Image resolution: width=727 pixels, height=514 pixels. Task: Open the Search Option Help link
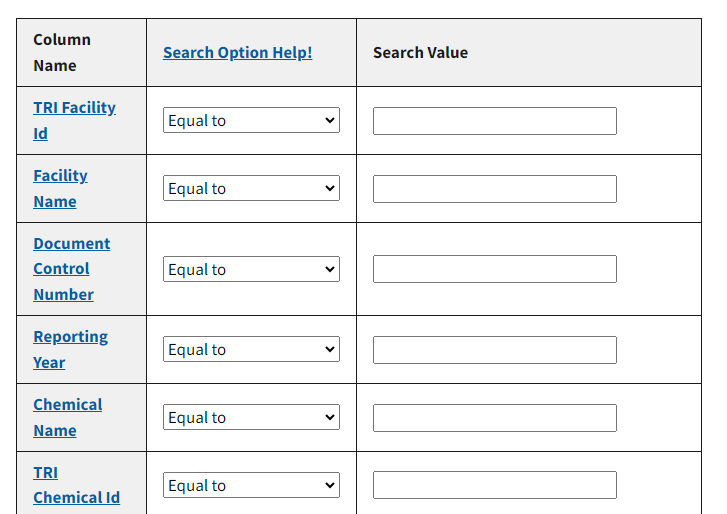coord(237,52)
